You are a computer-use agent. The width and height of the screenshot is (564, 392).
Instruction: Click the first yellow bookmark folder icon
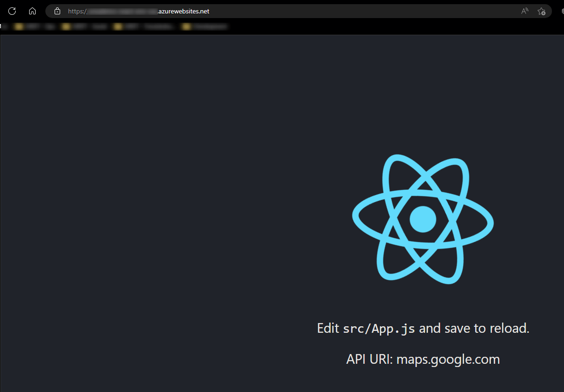point(19,26)
